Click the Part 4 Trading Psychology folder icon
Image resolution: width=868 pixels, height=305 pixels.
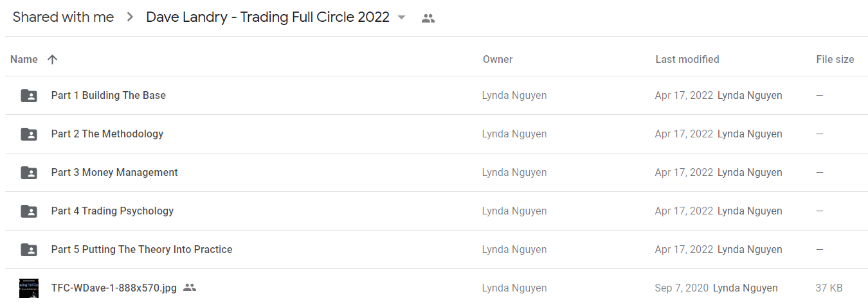29,211
